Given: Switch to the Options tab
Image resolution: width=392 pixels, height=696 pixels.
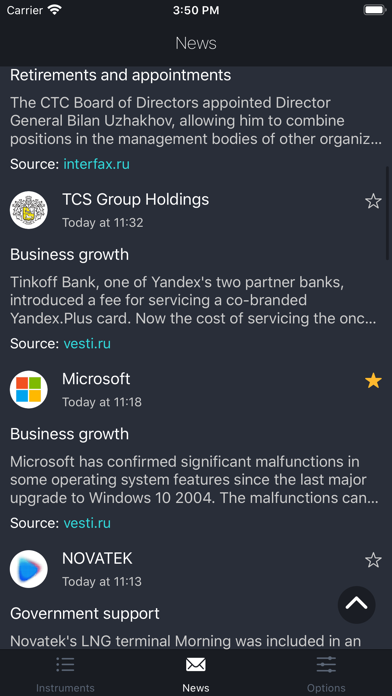Looking at the screenshot, I should [326, 672].
